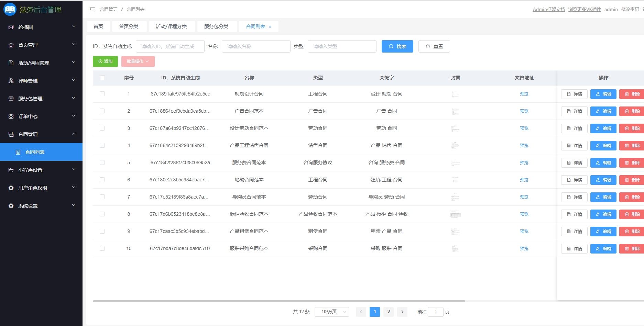Switch to the 首页 tab
644x326 pixels.
(98, 26)
